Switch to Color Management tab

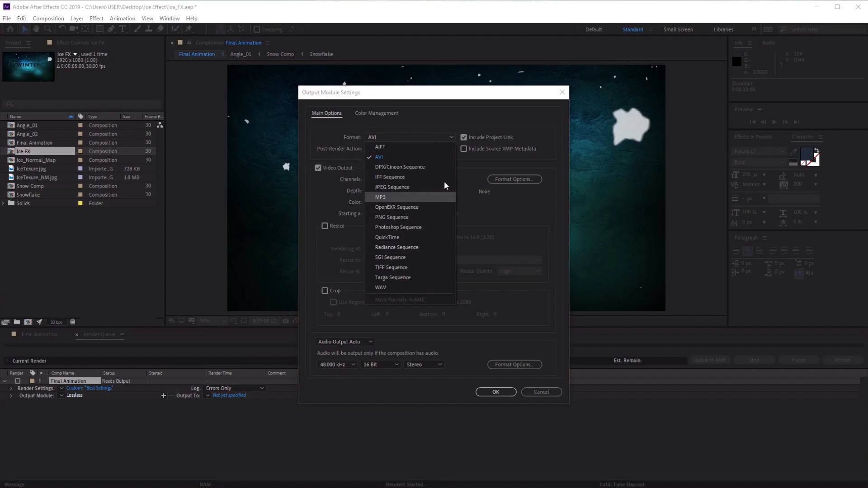377,113
